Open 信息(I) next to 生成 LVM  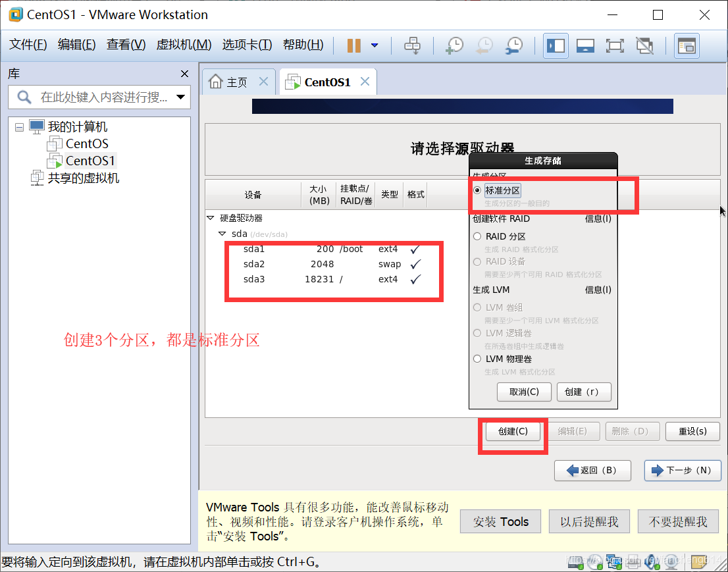pos(598,290)
